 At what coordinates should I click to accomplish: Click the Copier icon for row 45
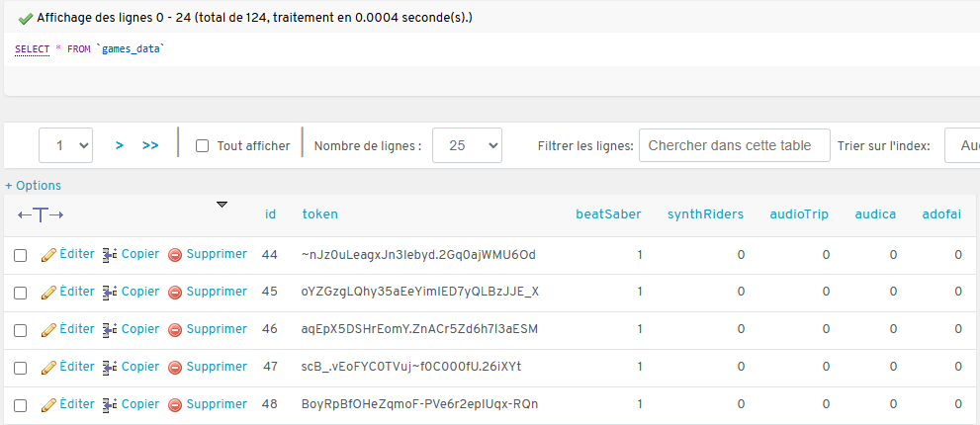coord(110,293)
